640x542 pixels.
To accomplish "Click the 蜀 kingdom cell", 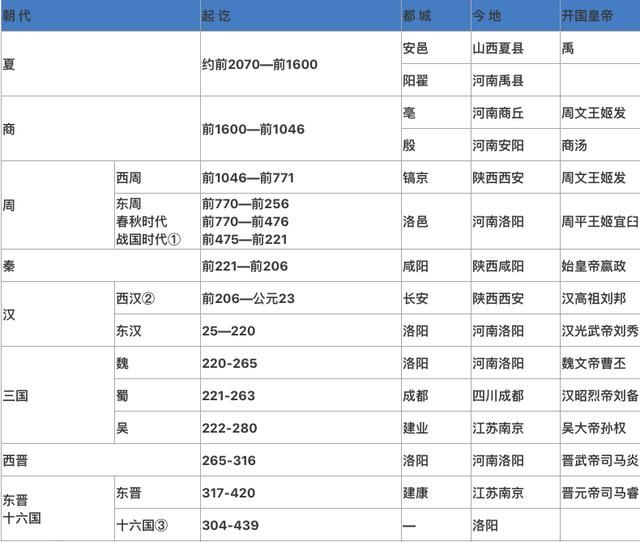I will pos(158,395).
